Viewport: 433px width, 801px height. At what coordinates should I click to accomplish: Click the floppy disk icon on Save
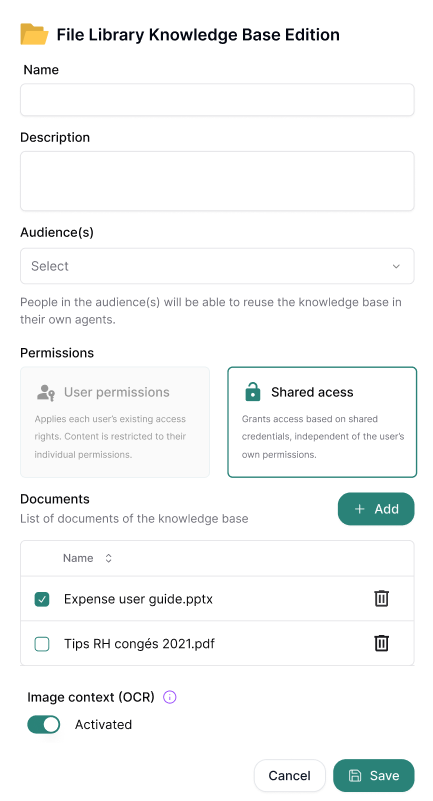click(x=355, y=775)
